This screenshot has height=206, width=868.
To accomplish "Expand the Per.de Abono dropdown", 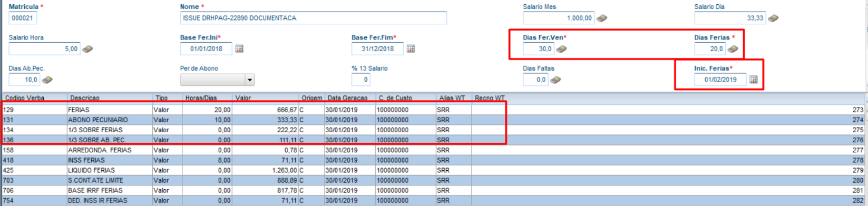I will 250,80.
